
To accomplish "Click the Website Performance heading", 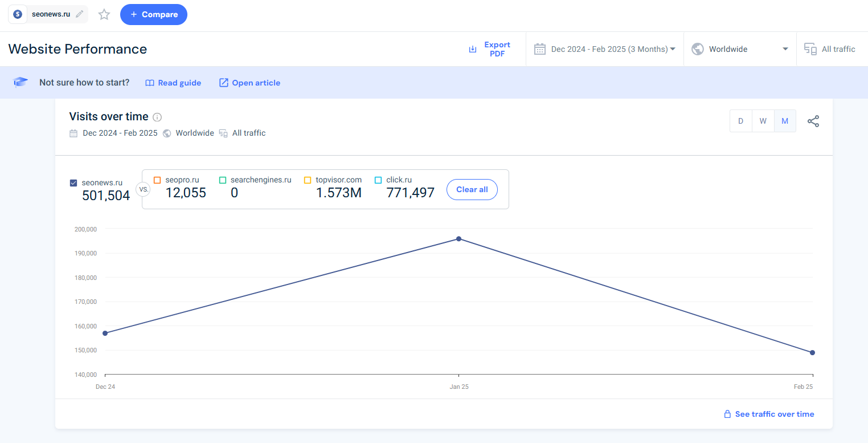I will 77,49.
